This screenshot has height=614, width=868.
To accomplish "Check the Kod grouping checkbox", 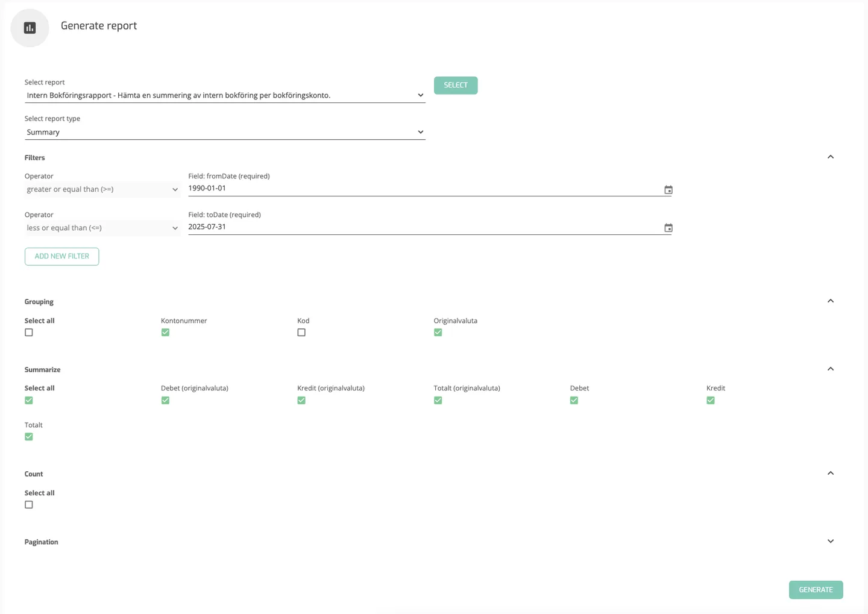I will 301,333.
